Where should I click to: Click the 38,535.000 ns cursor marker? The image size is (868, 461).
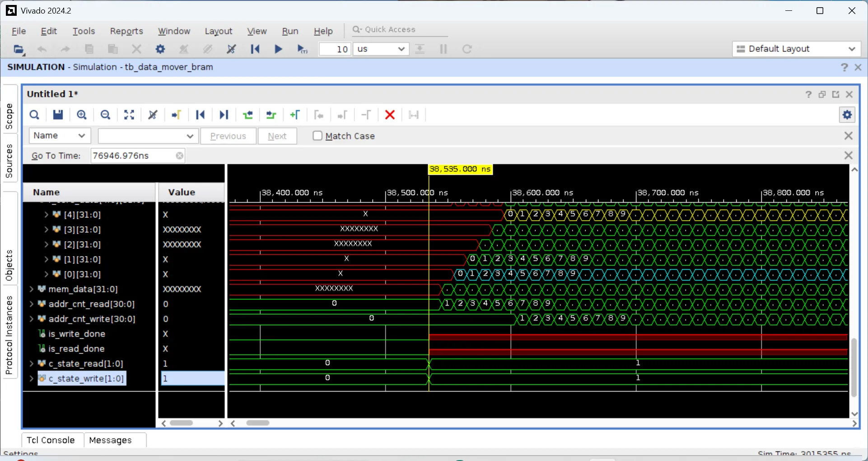(x=460, y=169)
